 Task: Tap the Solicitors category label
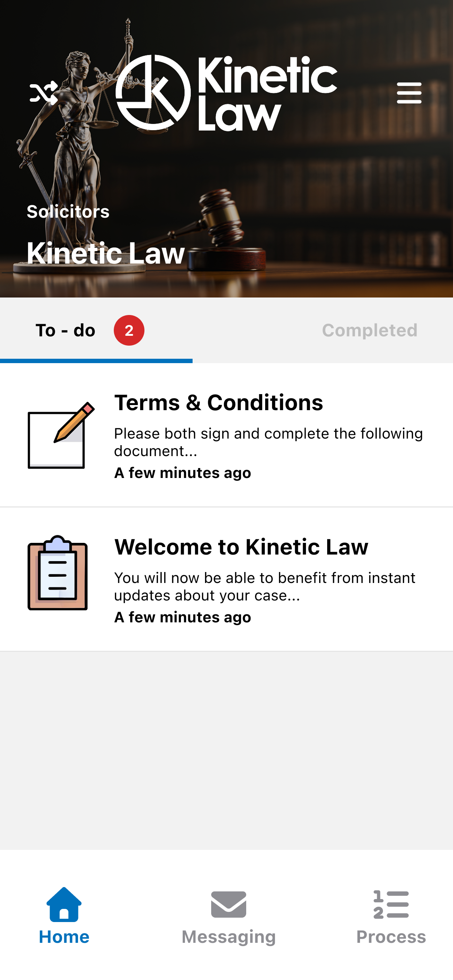pyautogui.click(x=68, y=211)
